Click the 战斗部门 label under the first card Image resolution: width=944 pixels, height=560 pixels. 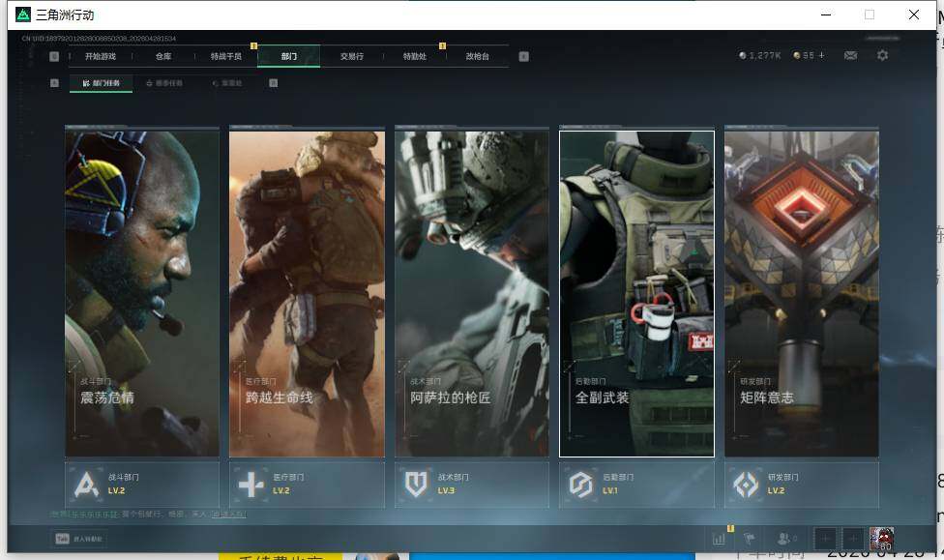[x=124, y=477]
